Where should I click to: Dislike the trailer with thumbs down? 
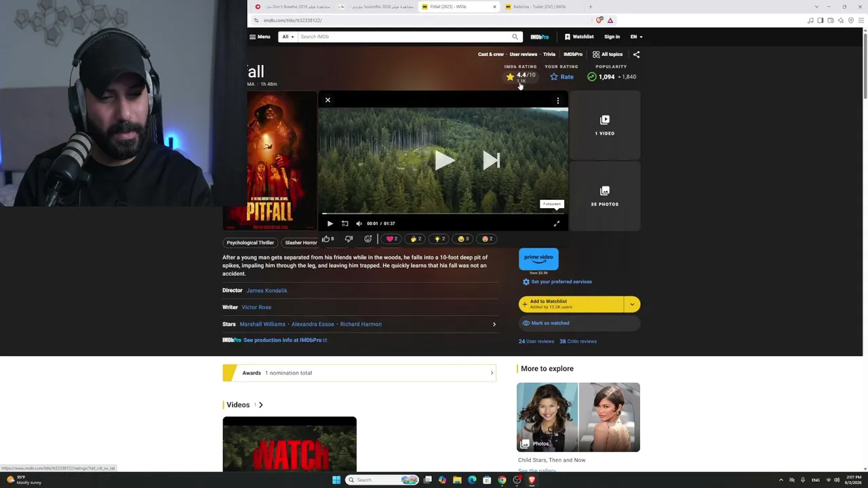pyautogui.click(x=349, y=239)
